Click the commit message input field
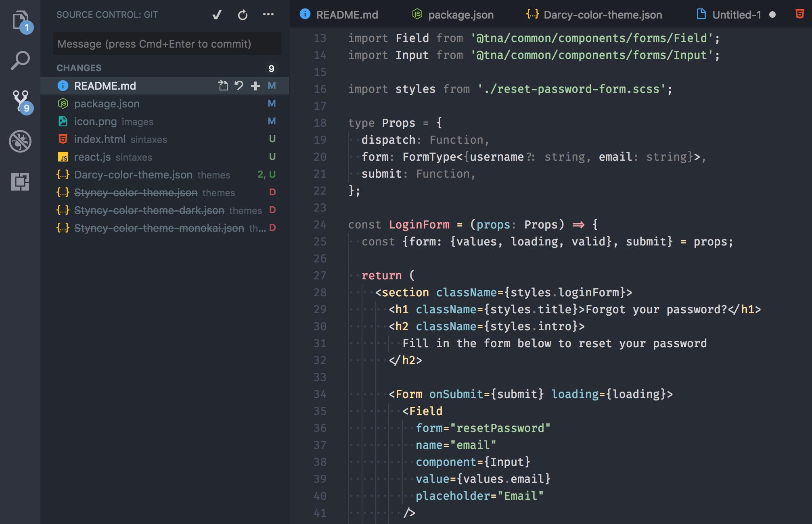 click(x=167, y=44)
